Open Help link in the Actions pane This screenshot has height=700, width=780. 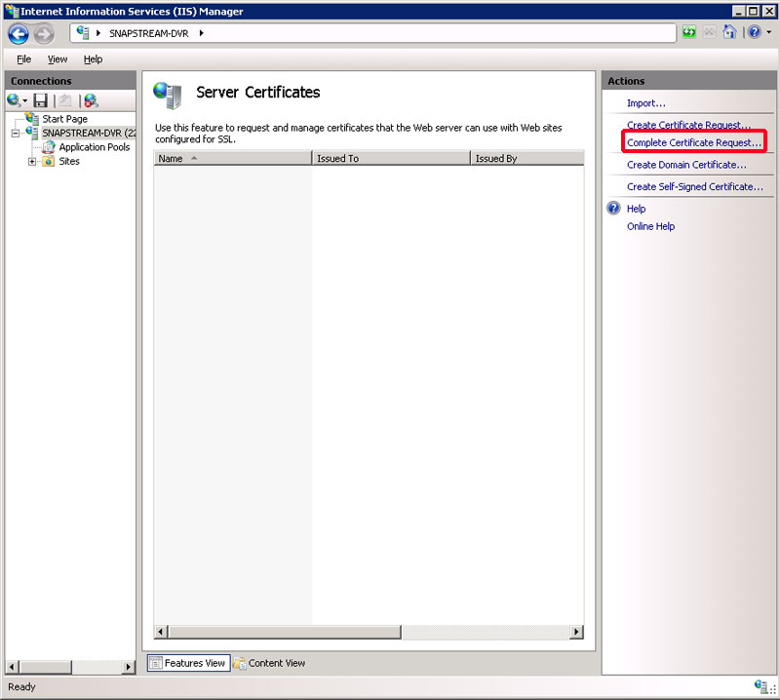coord(637,209)
